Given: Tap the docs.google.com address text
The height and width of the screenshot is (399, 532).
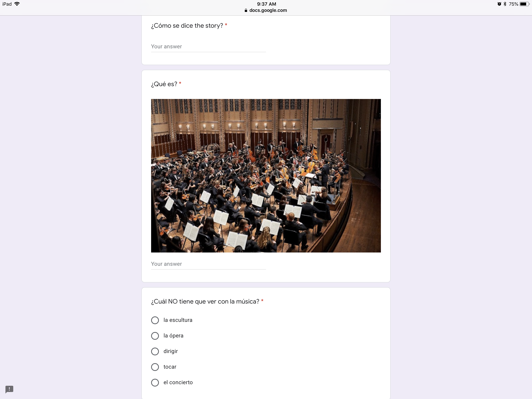Looking at the screenshot, I should (268, 10).
